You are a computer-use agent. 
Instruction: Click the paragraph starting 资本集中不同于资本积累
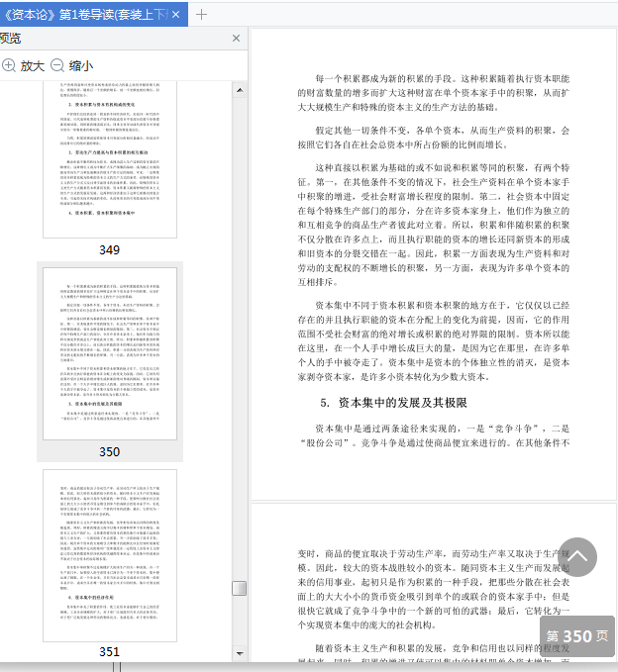pyautogui.click(x=434, y=341)
